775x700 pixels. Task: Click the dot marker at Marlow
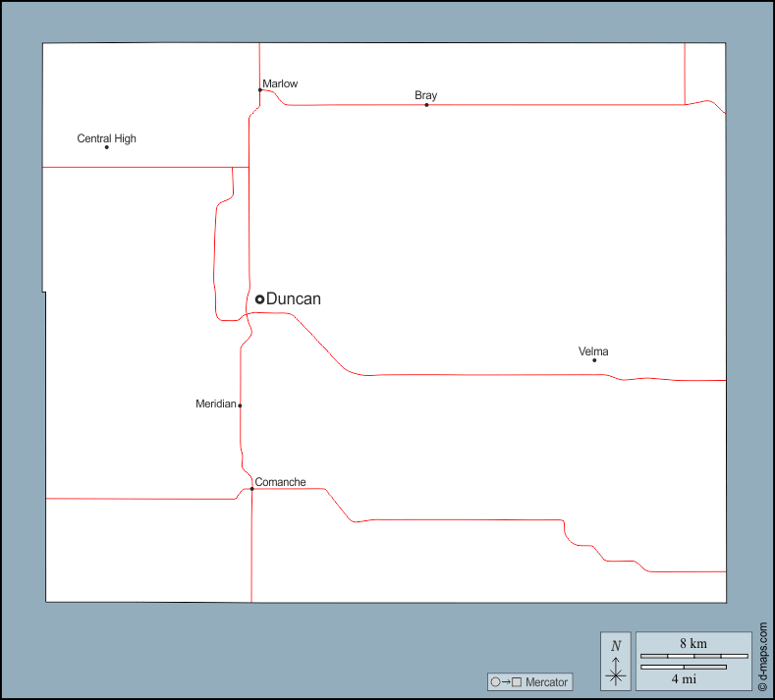pos(260,90)
